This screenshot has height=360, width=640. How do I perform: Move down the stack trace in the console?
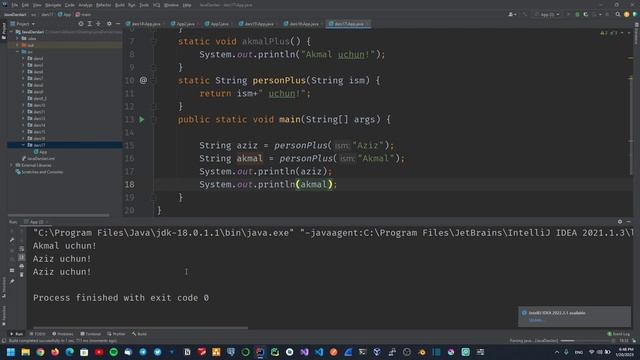click(x=22, y=240)
